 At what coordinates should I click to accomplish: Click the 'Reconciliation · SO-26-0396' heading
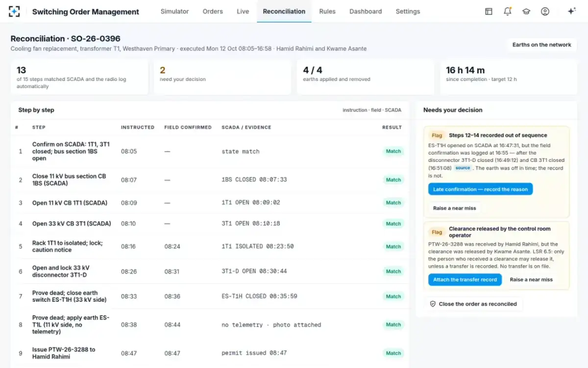click(x=66, y=39)
